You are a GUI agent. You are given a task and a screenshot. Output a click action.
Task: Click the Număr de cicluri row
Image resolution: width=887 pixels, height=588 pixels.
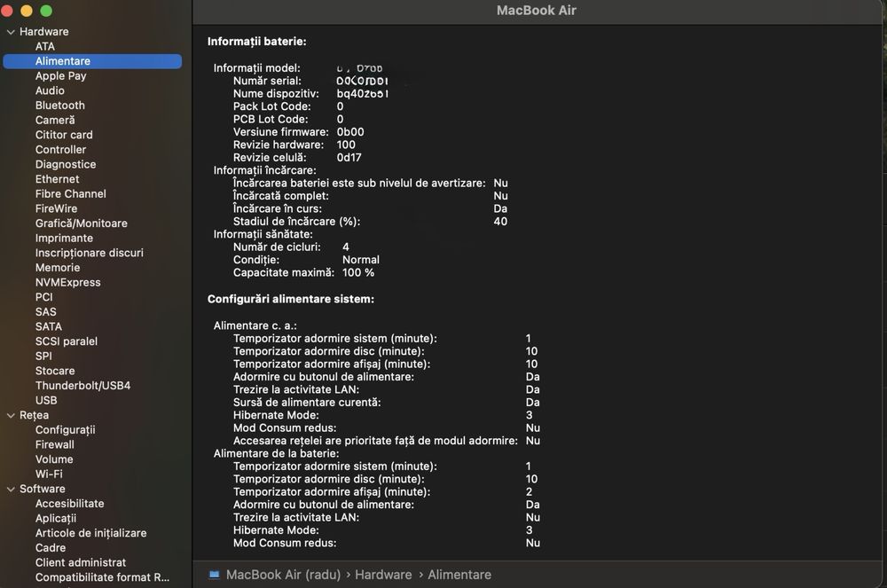[291, 247]
